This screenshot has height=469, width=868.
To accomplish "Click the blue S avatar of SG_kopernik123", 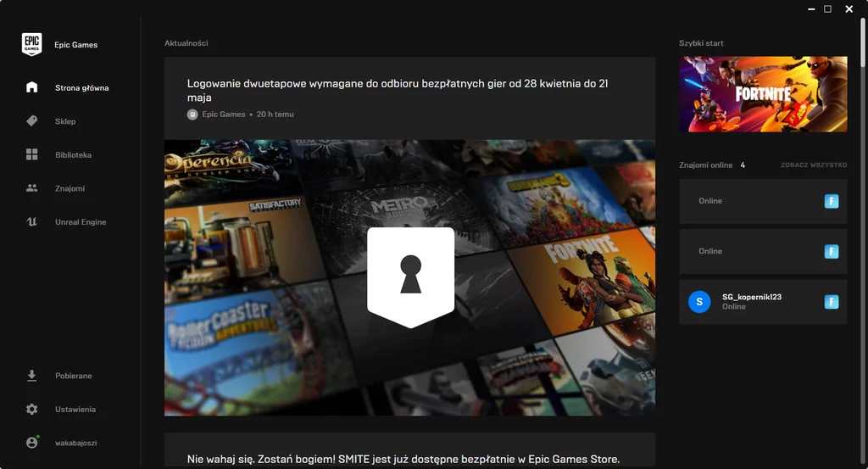I will [x=699, y=302].
